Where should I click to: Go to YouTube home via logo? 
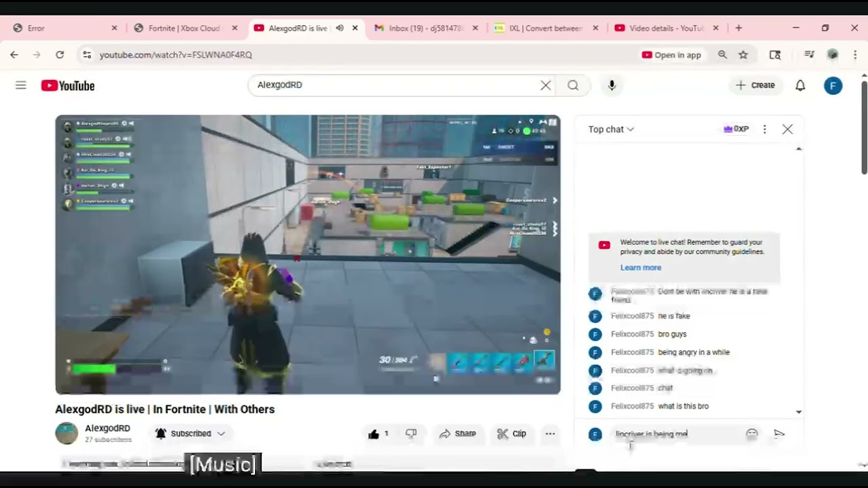tap(68, 85)
